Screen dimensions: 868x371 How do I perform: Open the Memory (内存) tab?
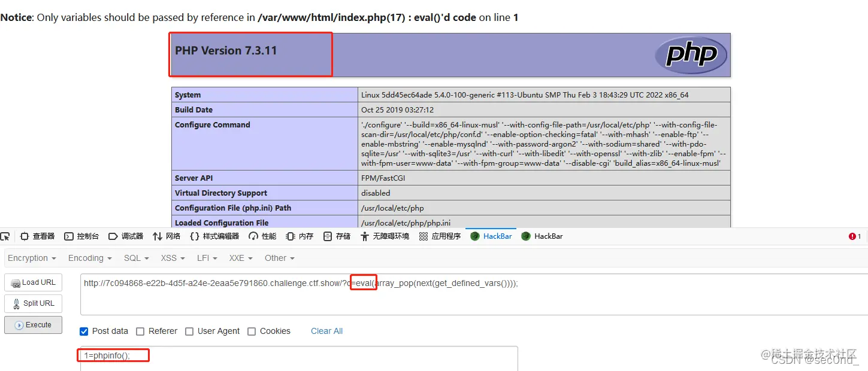click(x=300, y=236)
